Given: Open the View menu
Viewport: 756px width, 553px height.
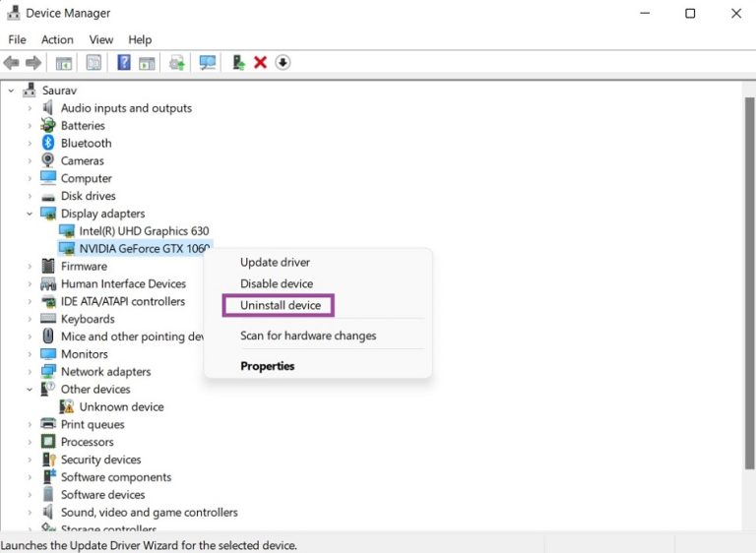Looking at the screenshot, I should [101, 39].
